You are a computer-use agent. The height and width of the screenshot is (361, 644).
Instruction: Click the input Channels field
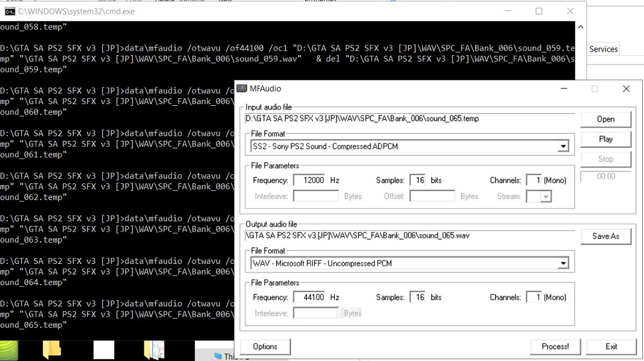(x=534, y=180)
